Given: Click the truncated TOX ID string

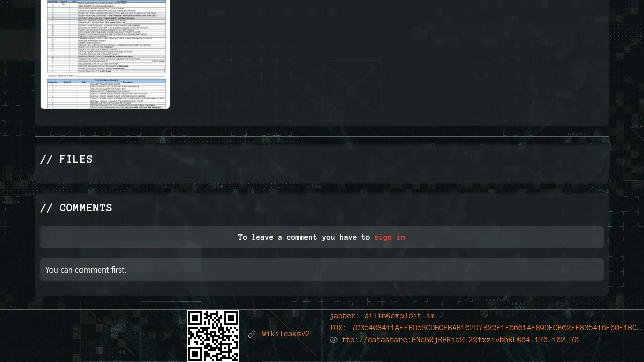Looking at the screenshot, I should (x=496, y=328).
